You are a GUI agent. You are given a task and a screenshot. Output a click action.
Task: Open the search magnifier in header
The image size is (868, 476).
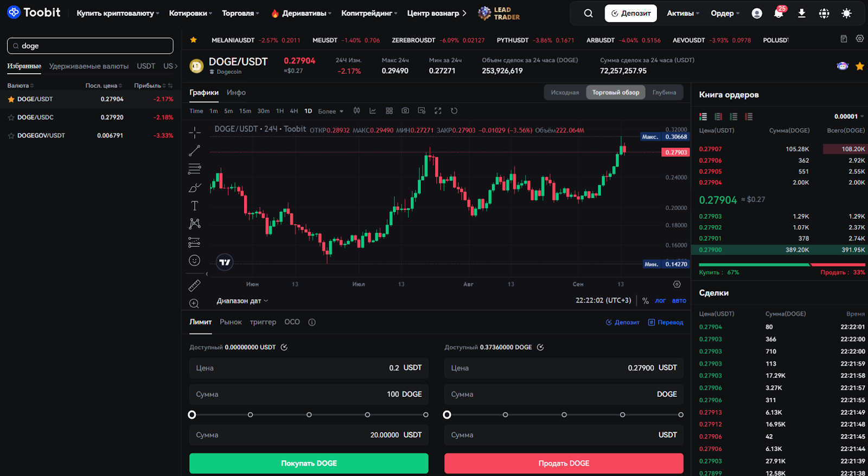(x=588, y=13)
